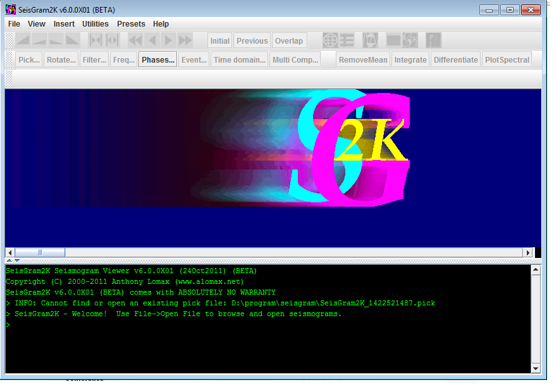Click the double left arrow toolbar icon

point(136,40)
